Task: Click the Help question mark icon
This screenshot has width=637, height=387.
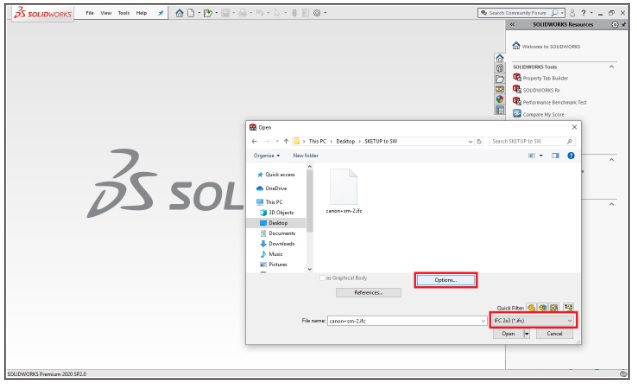Action: [x=583, y=13]
